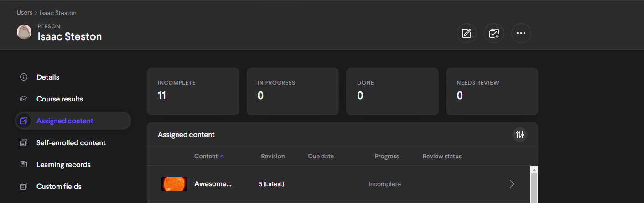Viewport: 644px width, 203px height.
Task: Go to Assigned content section
Action: [65, 121]
